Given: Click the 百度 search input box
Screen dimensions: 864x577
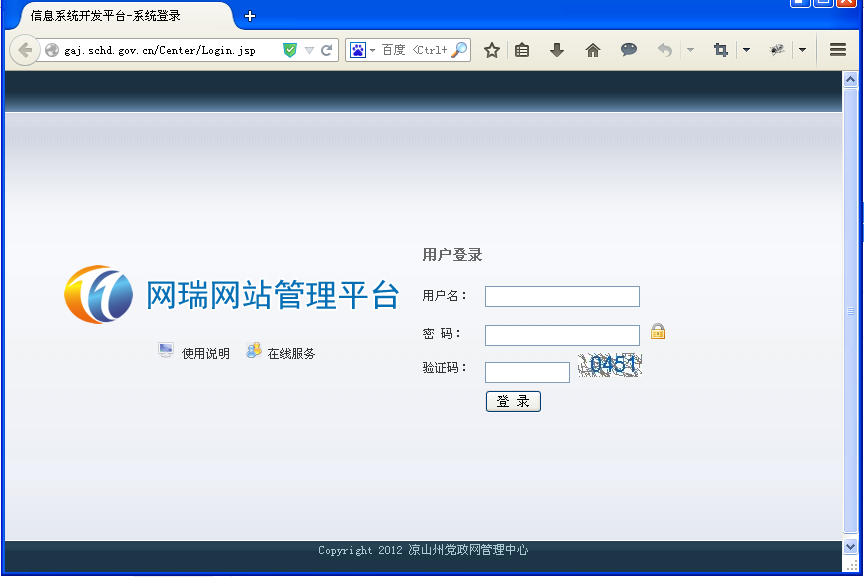Looking at the screenshot, I should [414, 50].
